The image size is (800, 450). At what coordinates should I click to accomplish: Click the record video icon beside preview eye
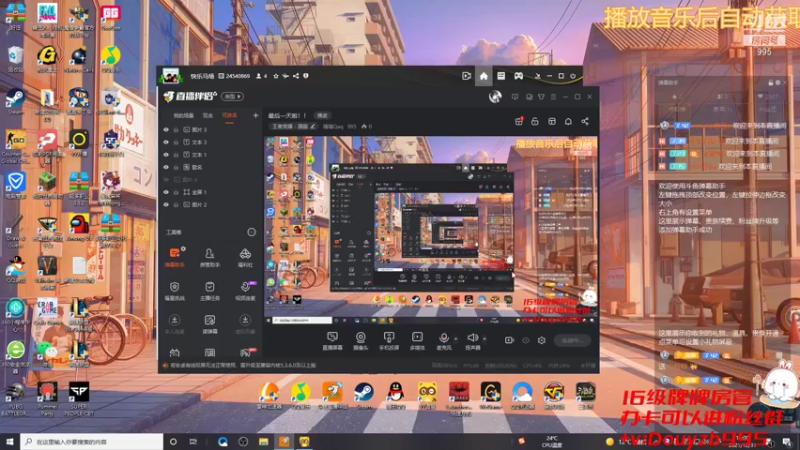click(x=509, y=340)
